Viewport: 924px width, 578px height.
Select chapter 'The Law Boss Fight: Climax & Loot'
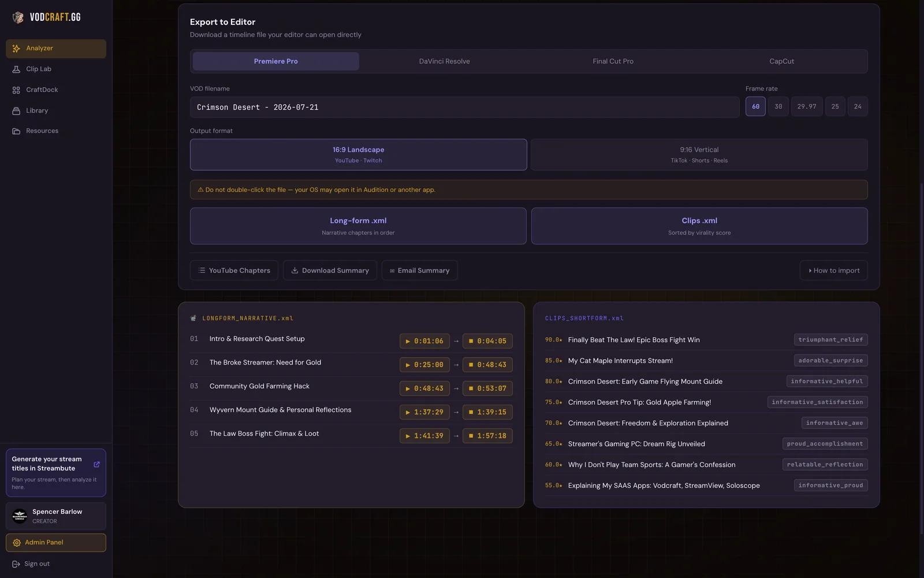coord(264,433)
